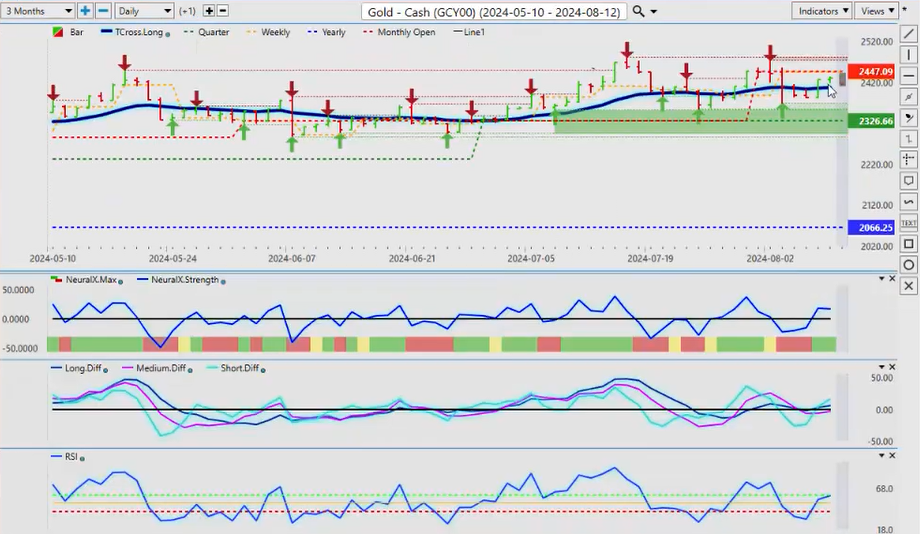Pick the rectangle shape drawing tool
The height and width of the screenshot is (534, 920).
pos(908,244)
